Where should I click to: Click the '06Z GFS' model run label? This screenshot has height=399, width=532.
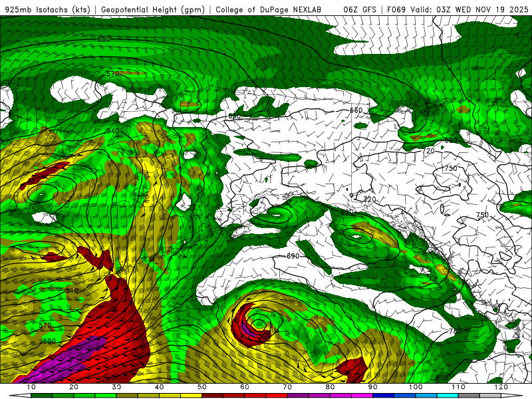click(360, 9)
